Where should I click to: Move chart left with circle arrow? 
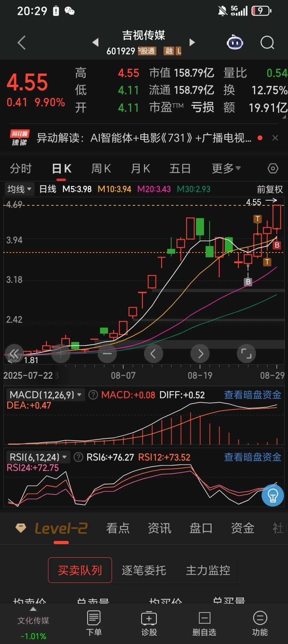[x=153, y=353]
